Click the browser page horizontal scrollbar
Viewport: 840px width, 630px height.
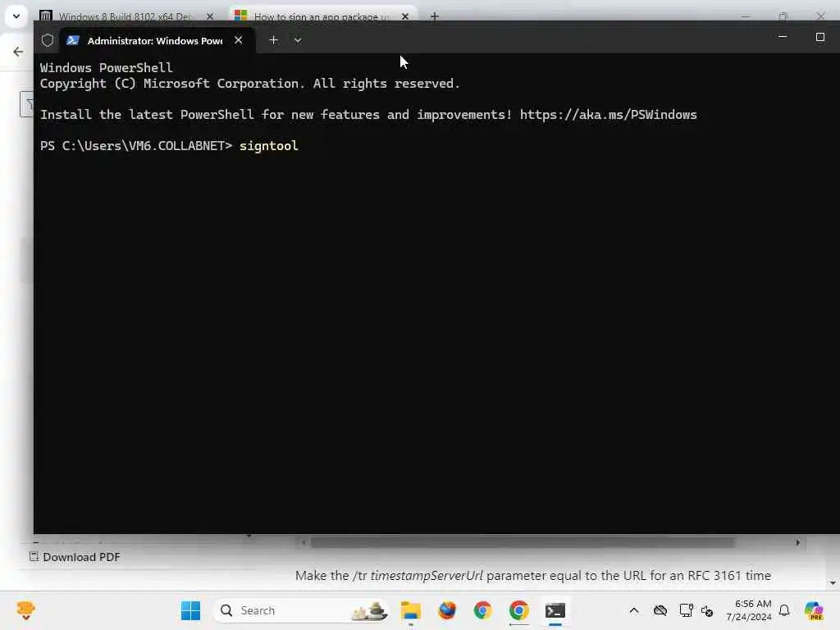click(x=523, y=542)
